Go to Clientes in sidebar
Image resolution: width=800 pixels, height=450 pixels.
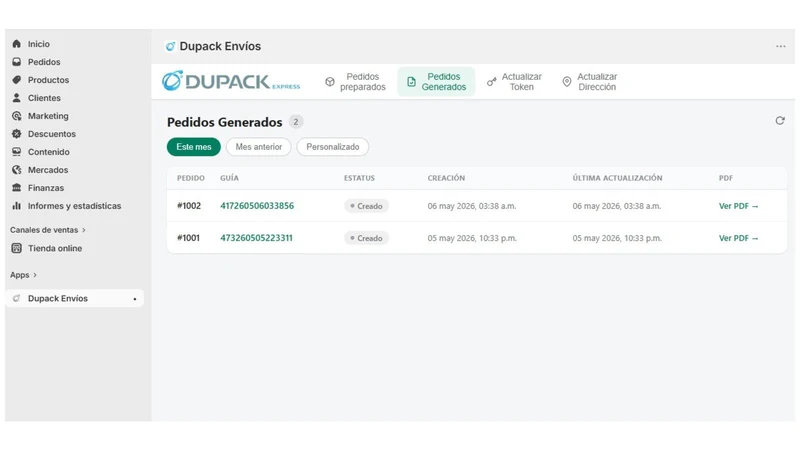pyautogui.click(x=44, y=98)
